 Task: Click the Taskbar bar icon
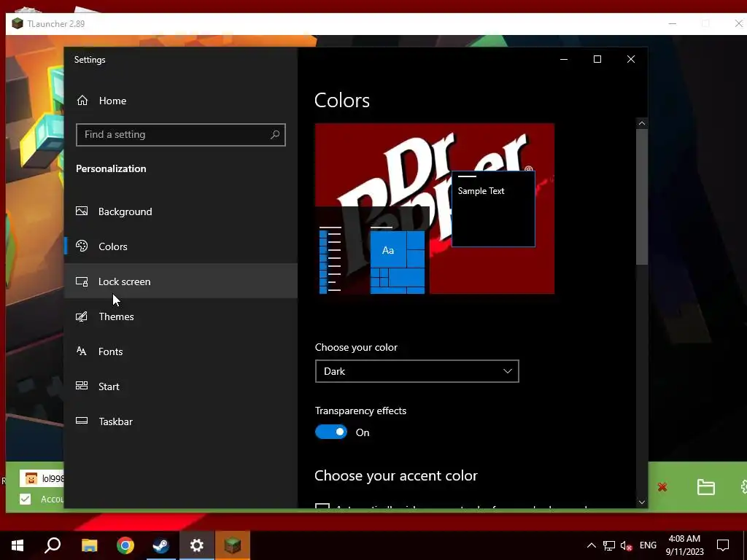pyautogui.click(x=82, y=421)
